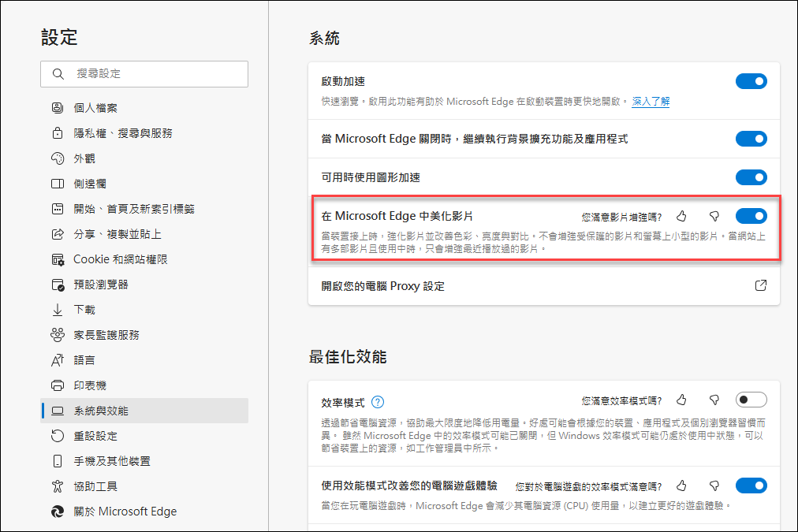Give thumbs up for 電腦遊戲的效率模式
The width and height of the screenshot is (798, 532).
click(681, 486)
